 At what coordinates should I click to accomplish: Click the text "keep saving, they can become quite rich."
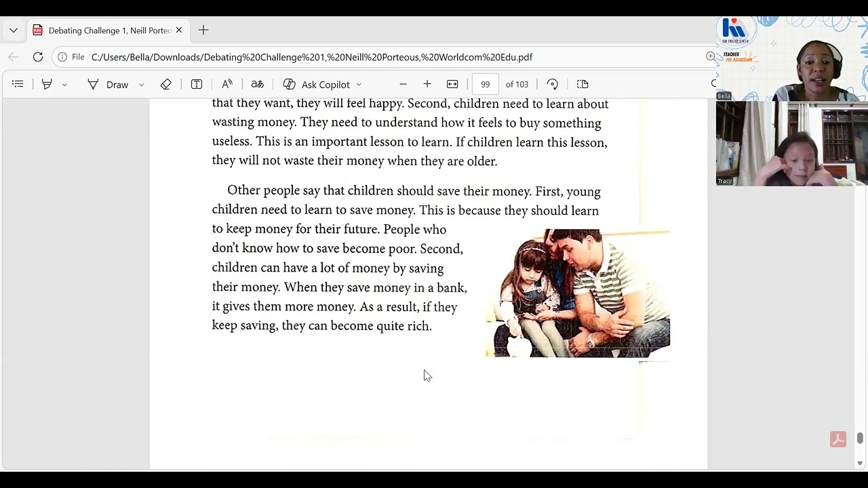[x=322, y=326]
